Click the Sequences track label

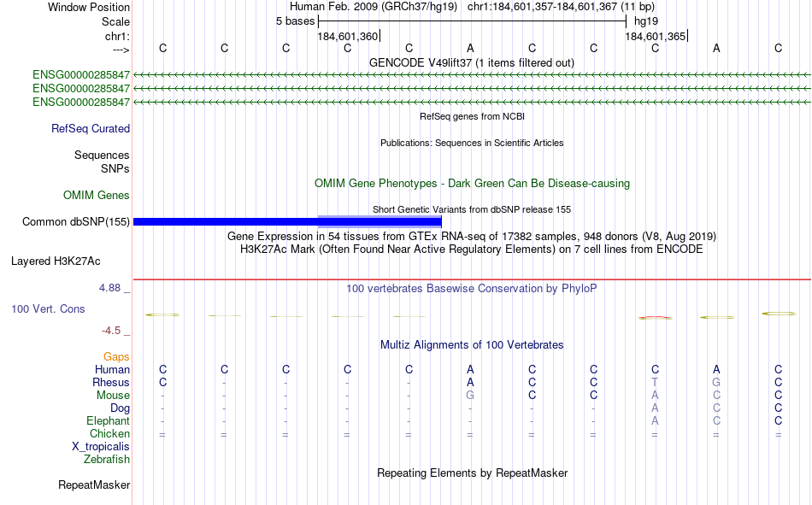[102, 155]
